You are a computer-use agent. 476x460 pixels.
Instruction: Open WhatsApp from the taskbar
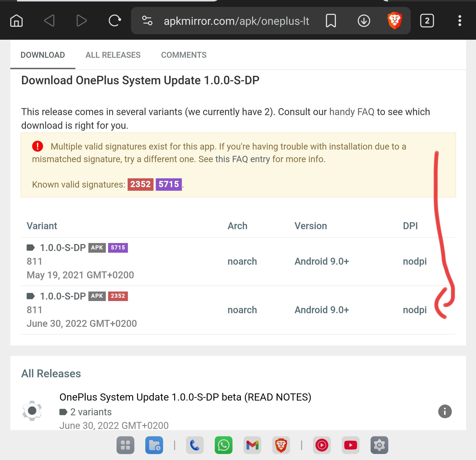[x=223, y=445]
